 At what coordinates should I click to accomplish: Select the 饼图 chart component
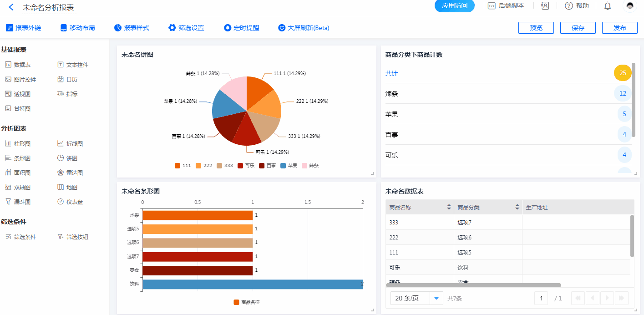click(67, 158)
